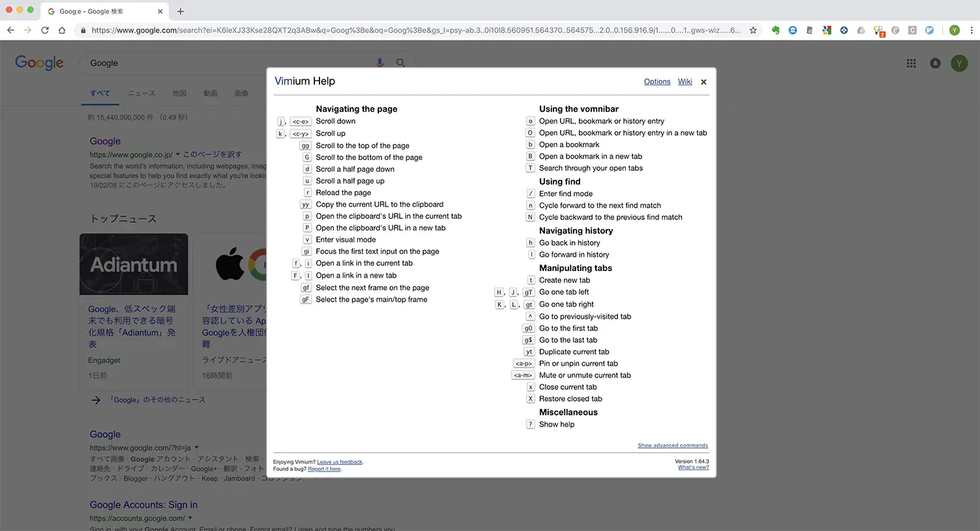The height and width of the screenshot is (531, 980).
Task: Expand dropdown arrow beside google.com/?hl=ja URL
Action: coord(197,448)
